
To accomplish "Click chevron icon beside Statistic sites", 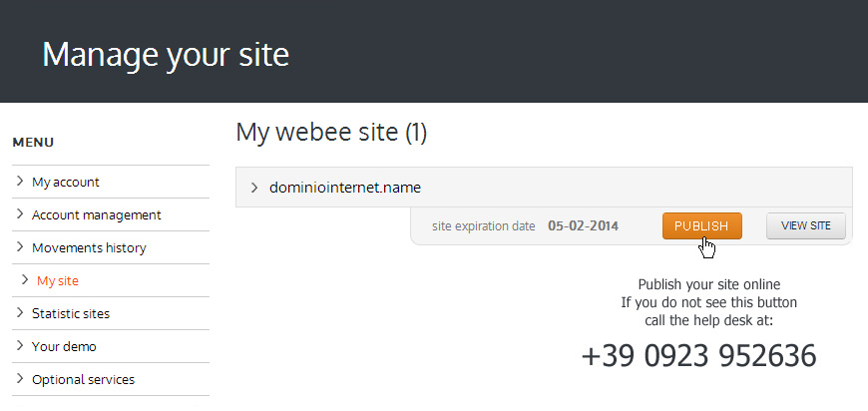I will [x=20, y=312].
